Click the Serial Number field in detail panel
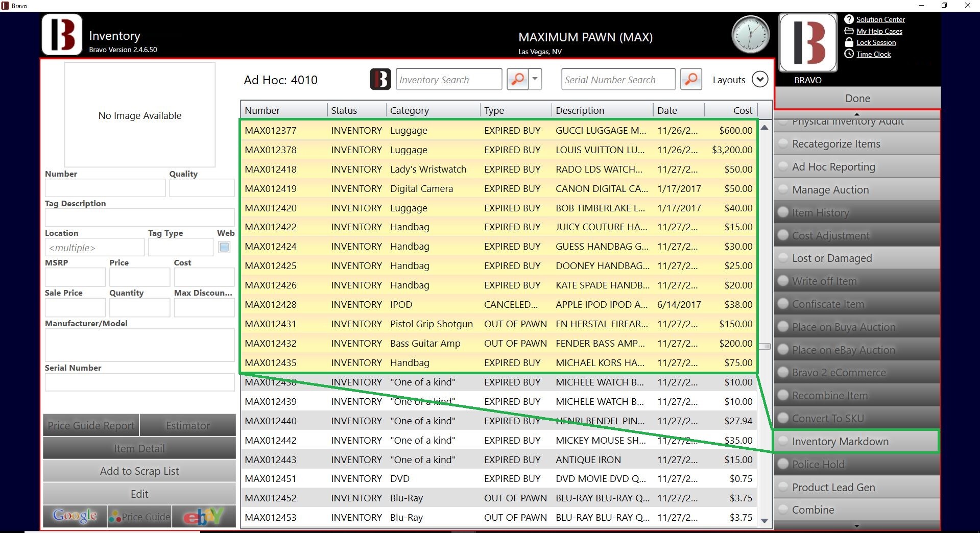The width and height of the screenshot is (980, 533). pos(139,382)
